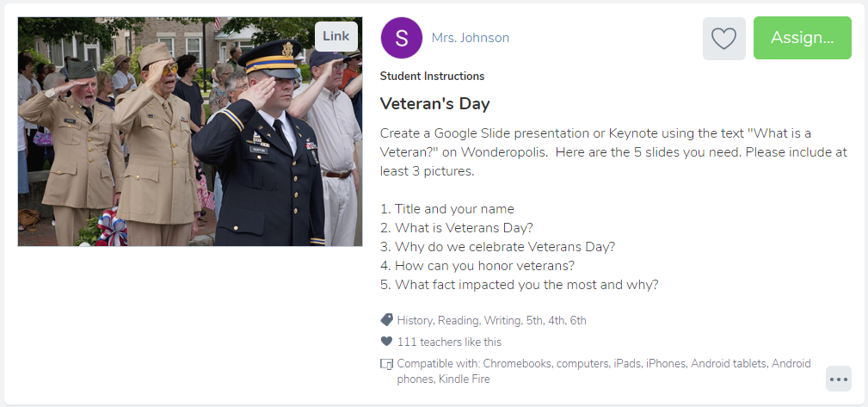The image size is (868, 407).
Task: Click item What fact impacted you most
Action: coord(519,285)
